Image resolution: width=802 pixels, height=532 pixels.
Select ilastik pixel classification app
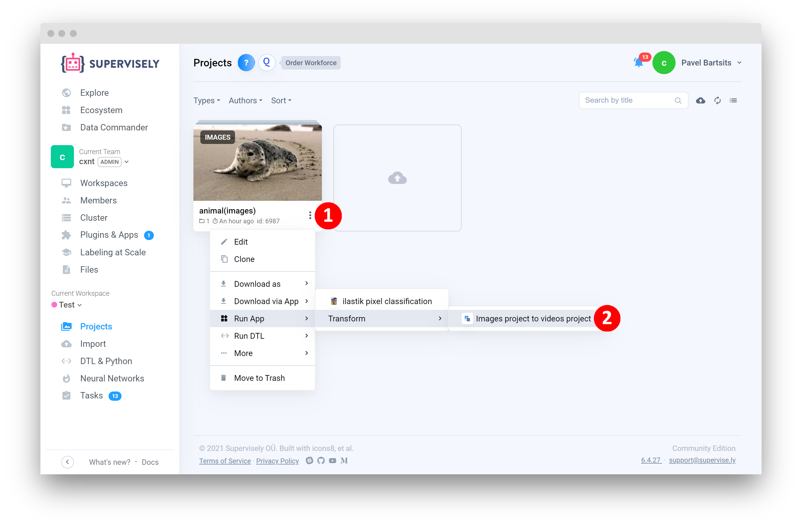pos(387,301)
